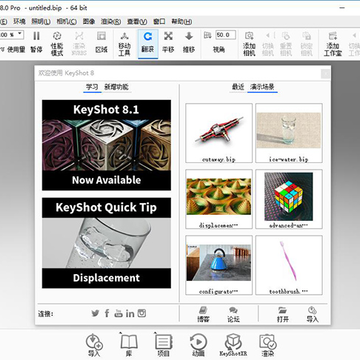360x360 pixels.
Task: Click the 重置相机 reset camera icon
Action: [x=286, y=43]
